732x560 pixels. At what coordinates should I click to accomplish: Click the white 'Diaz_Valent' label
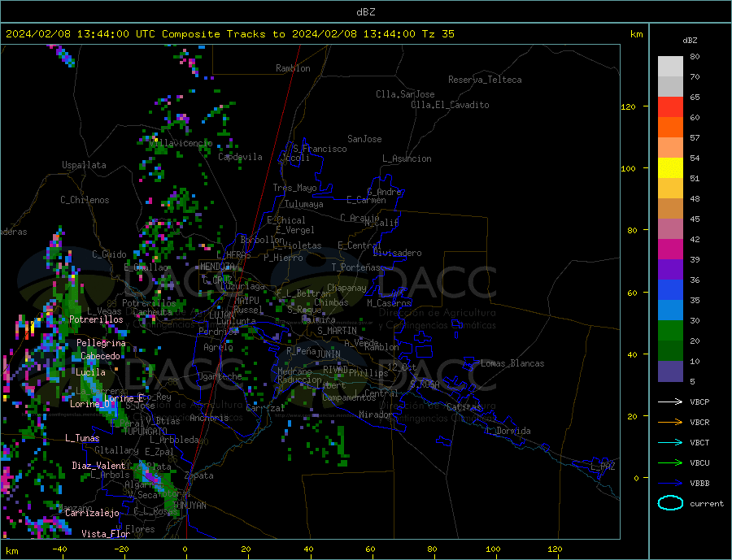(x=99, y=466)
